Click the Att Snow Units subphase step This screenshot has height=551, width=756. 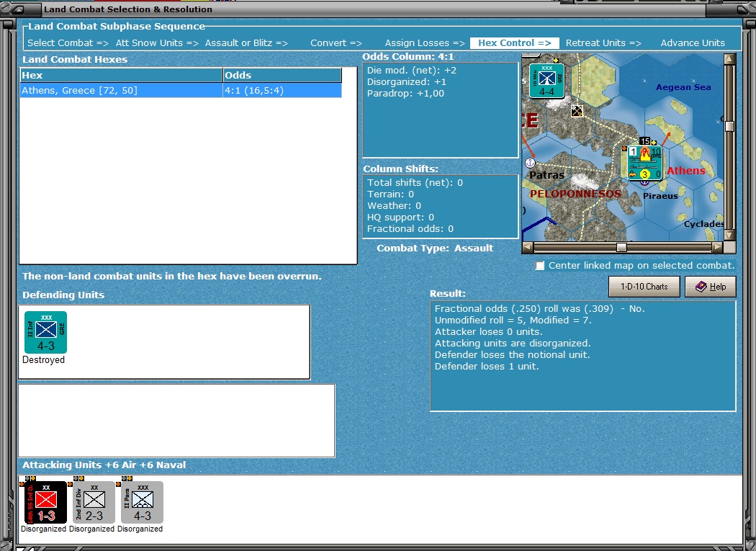157,43
